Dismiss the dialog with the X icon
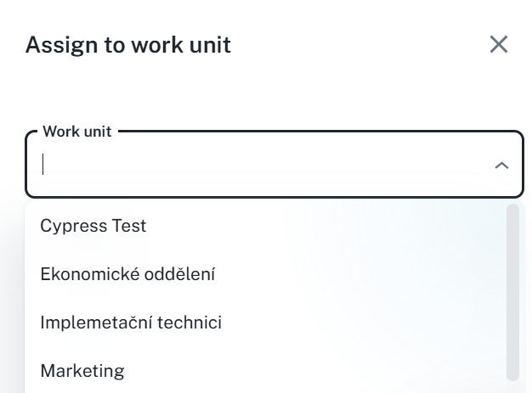532x393 pixels. (x=499, y=44)
